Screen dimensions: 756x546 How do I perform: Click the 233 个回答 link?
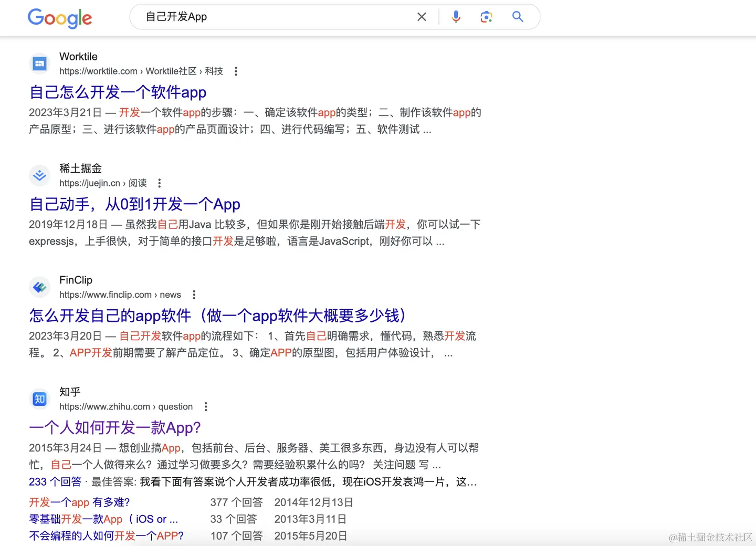(55, 482)
